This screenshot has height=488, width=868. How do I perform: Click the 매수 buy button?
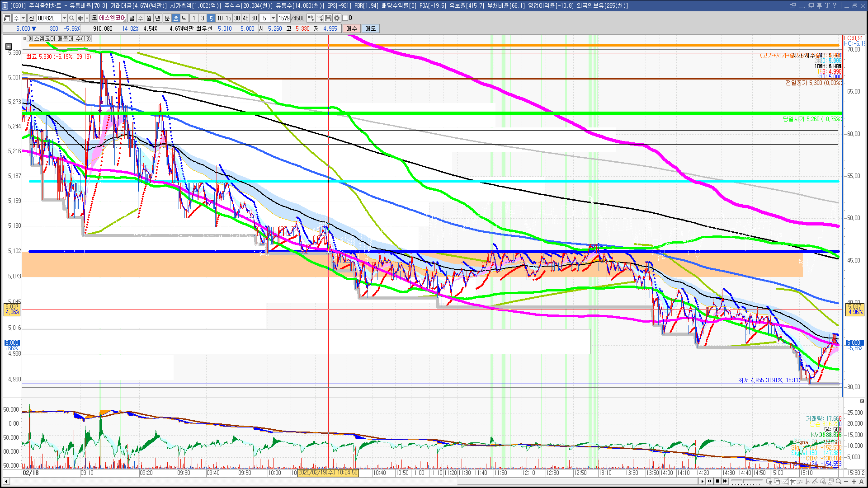(352, 28)
